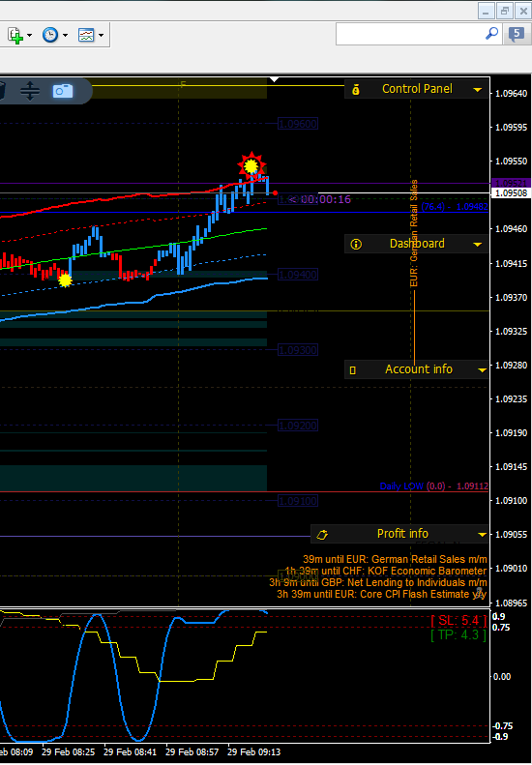532x765 pixels.
Task: Click the vertical arrows icon on chart toolbar
Action: click(30, 91)
